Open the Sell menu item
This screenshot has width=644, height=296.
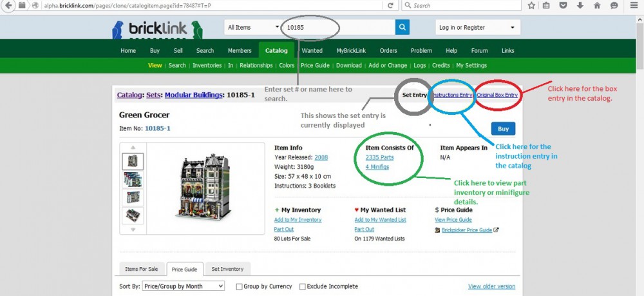point(178,50)
